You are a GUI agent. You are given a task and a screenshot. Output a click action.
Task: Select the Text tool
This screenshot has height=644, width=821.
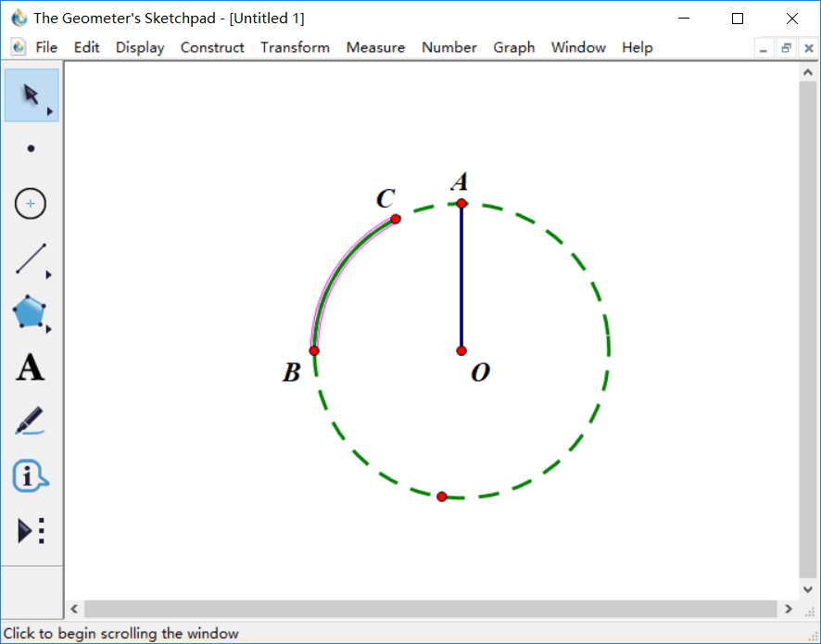pyautogui.click(x=30, y=368)
